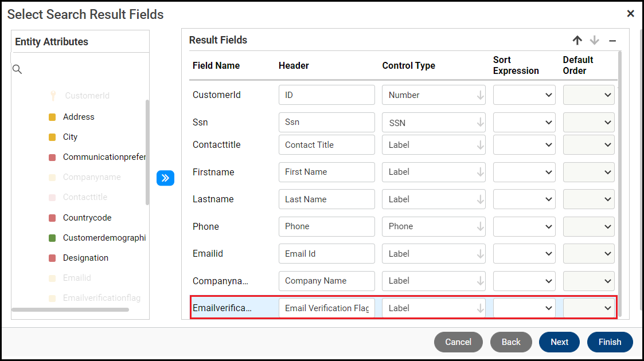Click the move-all double-chevron button
Viewport: 644px width, 361px height.
pyautogui.click(x=165, y=178)
